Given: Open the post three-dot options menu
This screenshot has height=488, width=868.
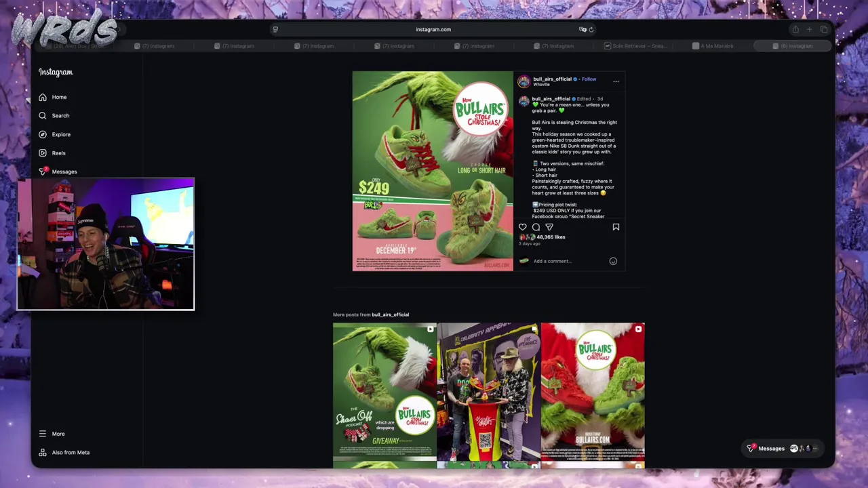Looking at the screenshot, I should point(616,81).
